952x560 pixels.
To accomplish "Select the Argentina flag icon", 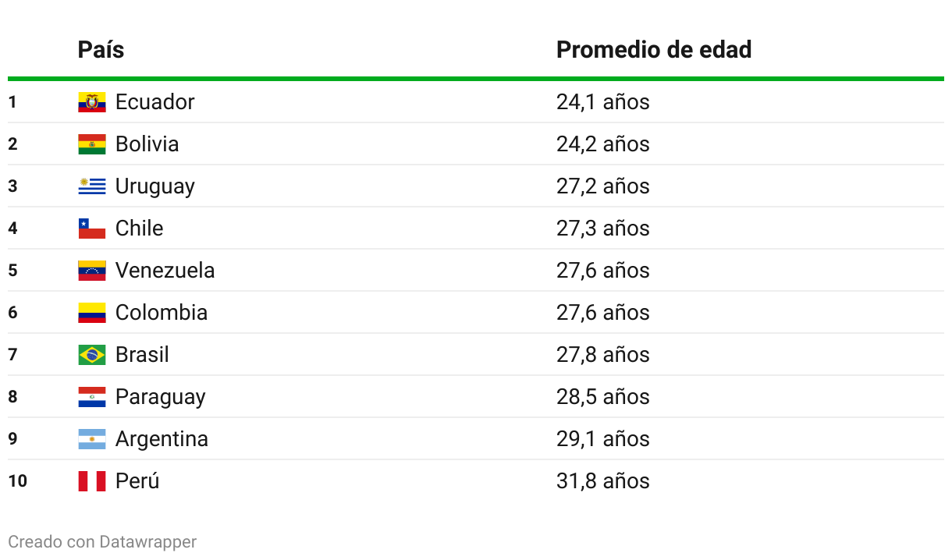I will pyautogui.click(x=92, y=439).
